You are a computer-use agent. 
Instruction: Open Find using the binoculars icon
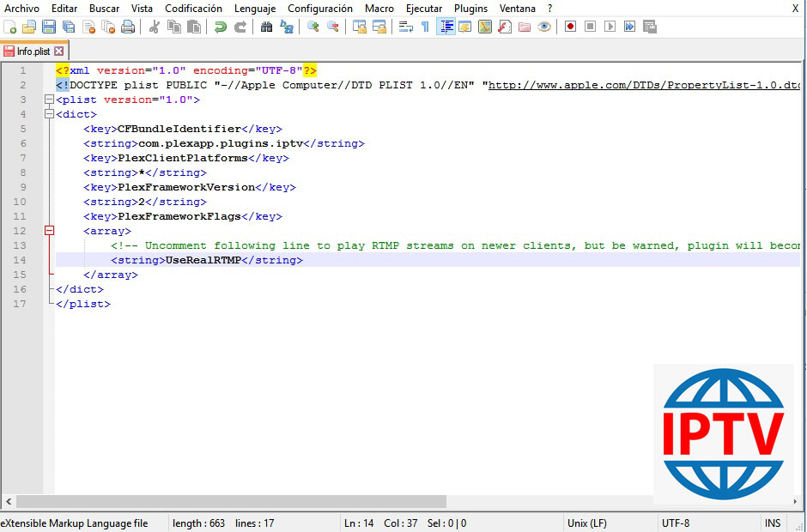(x=266, y=27)
